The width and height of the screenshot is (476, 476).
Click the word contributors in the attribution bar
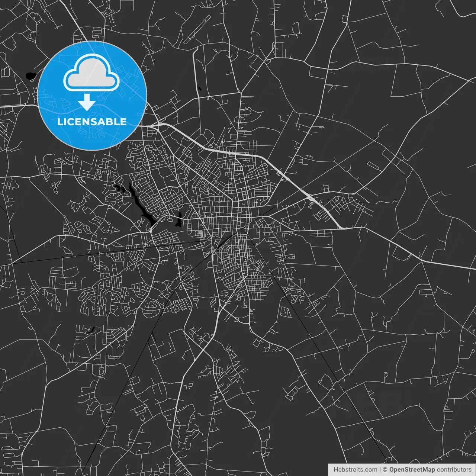tap(454, 470)
